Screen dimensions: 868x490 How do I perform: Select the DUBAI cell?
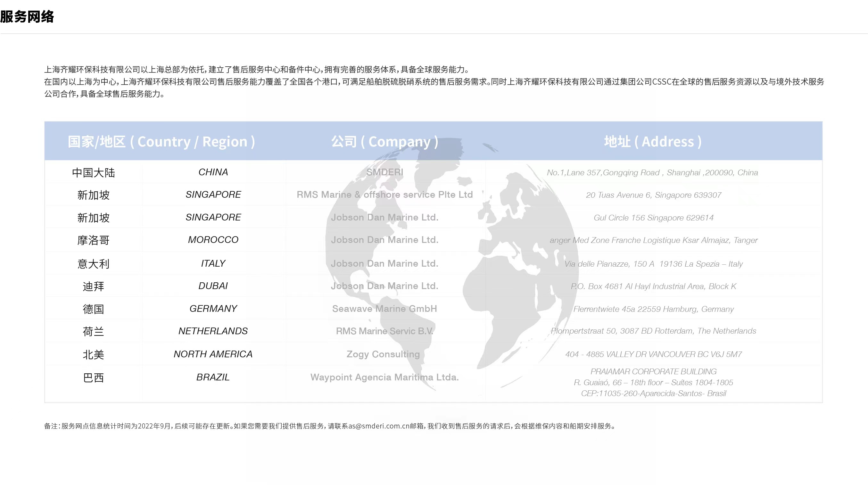point(213,286)
